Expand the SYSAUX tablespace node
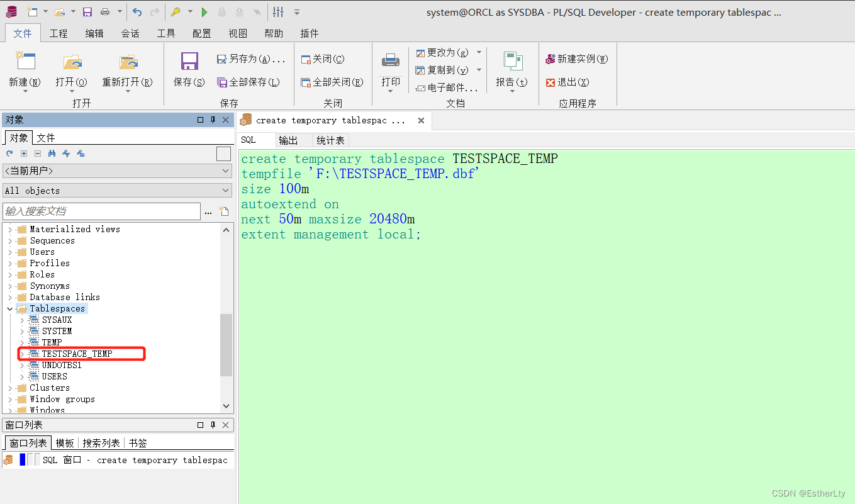The height and width of the screenshot is (504, 855). [23, 320]
